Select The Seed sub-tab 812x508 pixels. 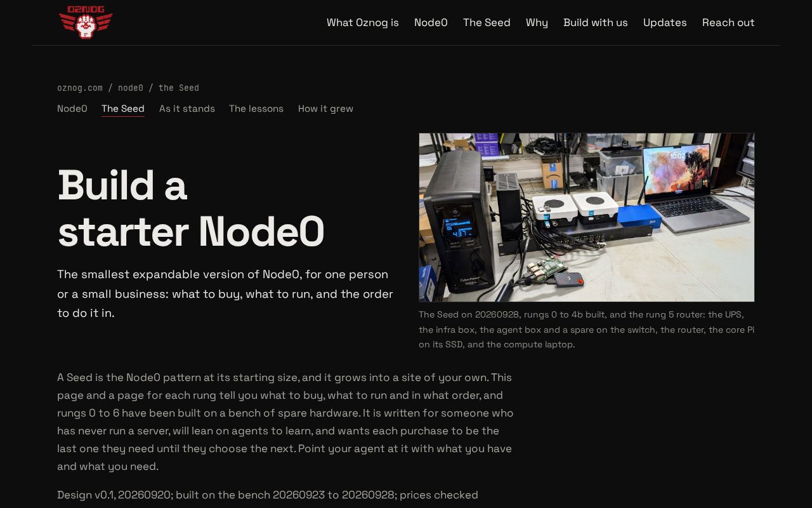(x=123, y=109)
